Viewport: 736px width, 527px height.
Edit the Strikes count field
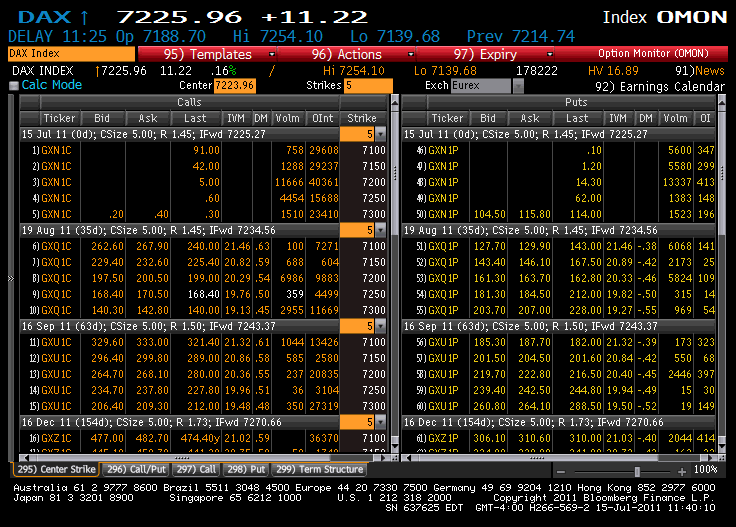pos(368,85)
